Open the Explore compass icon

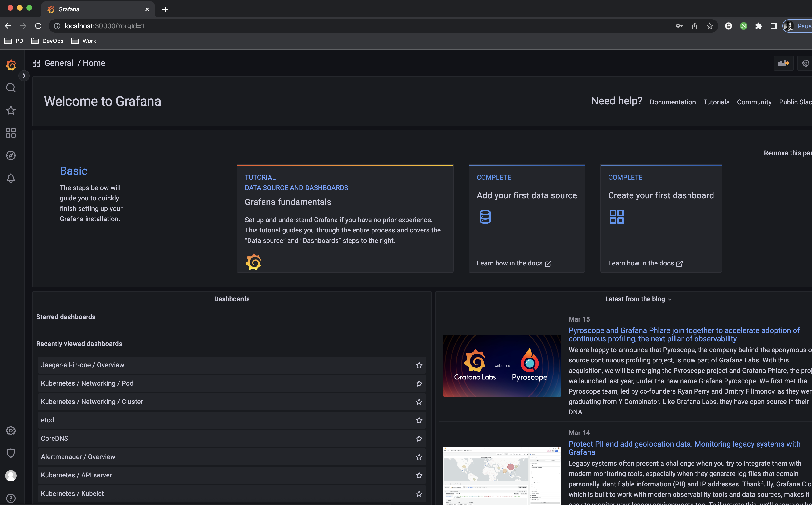11,156
